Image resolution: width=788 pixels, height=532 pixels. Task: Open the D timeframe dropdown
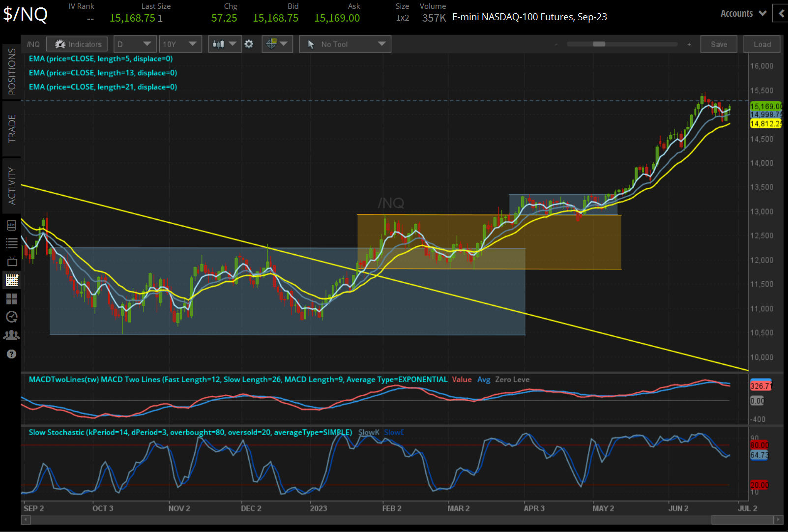[x=135, y=44]
